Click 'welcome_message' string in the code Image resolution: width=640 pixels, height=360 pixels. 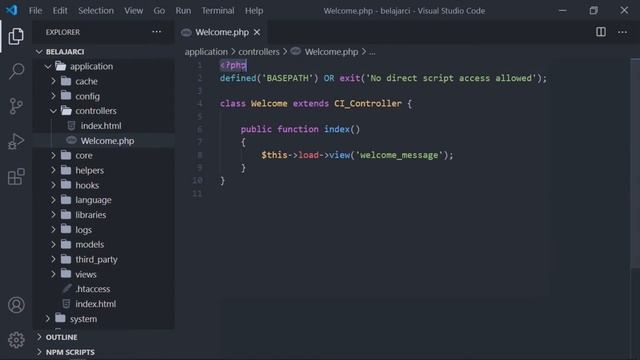pos(399,155)
